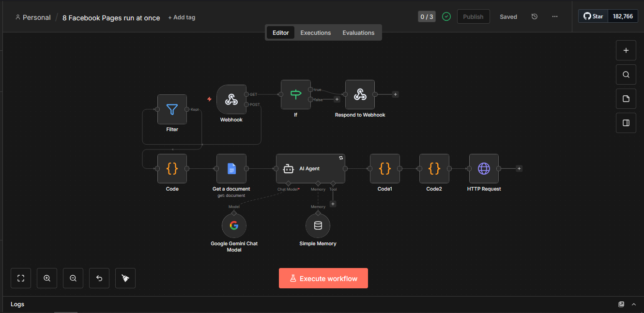Switch to the Executions tab
Screen dimensions: 644x313
[x=316, y=33]
